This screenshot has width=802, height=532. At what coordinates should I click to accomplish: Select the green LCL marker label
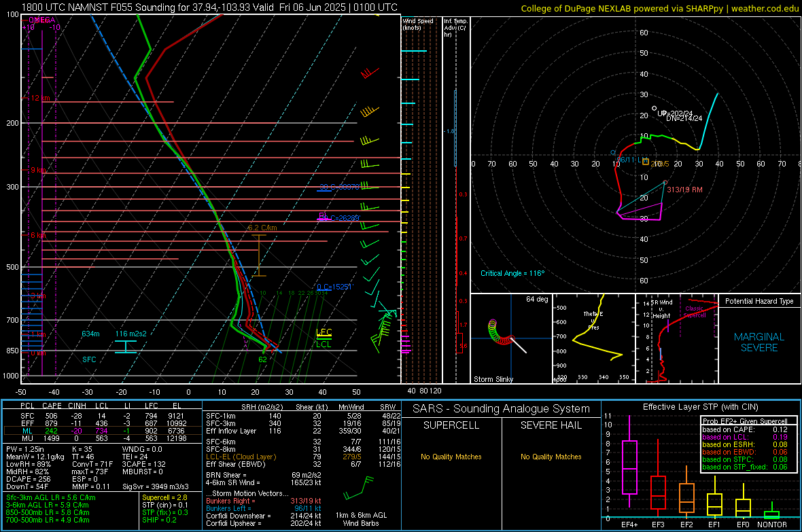coord(324,344)
